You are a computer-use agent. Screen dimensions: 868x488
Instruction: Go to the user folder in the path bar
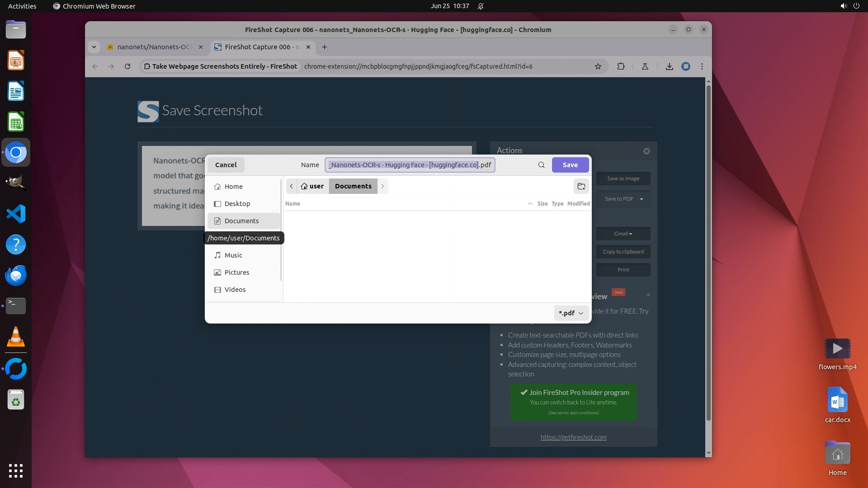tap(312, 186)
